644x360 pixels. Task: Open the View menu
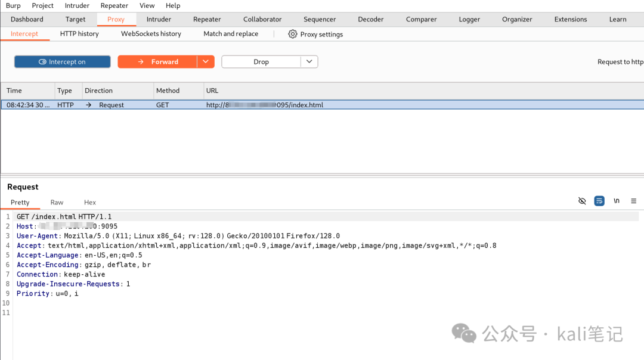tap(147, 5)
